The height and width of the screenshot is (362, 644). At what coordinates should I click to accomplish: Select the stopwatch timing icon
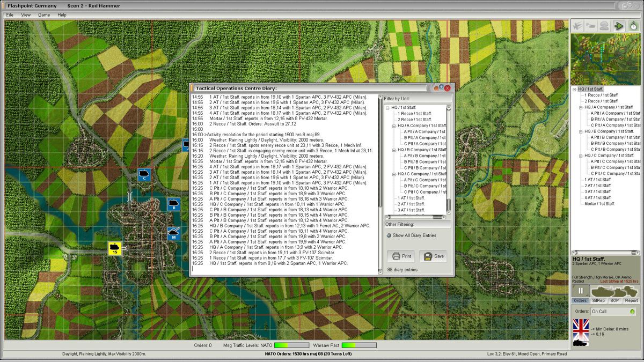pos(633,25)
